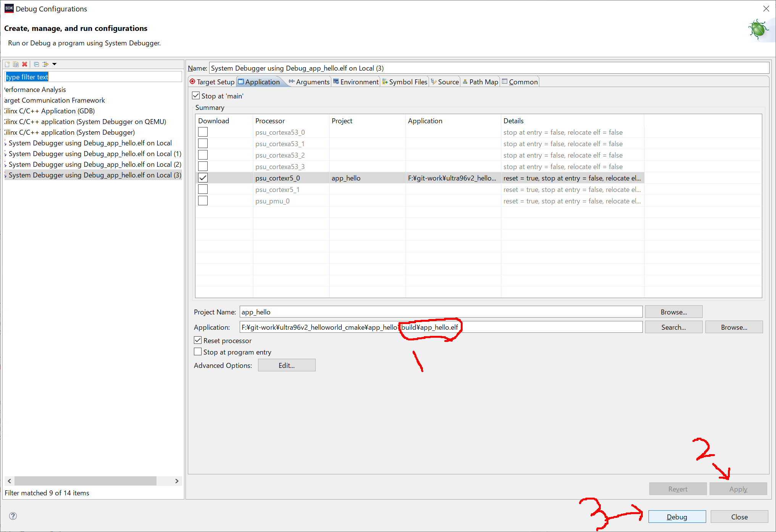The height and width of the screenshot is (532, 776).
Task: Select Xilinx C/C++ Application (GDB) item
Action: [x=50, y=111]
